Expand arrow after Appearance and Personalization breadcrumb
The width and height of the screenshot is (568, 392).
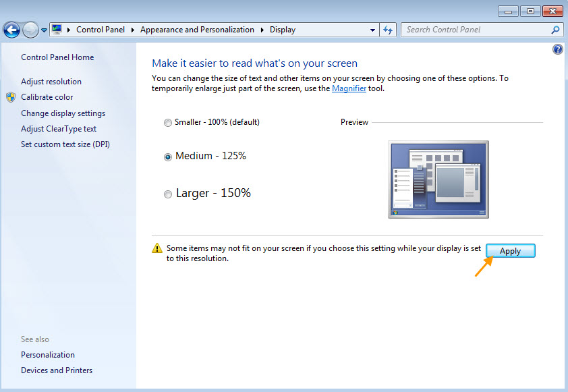pos(262,30)
